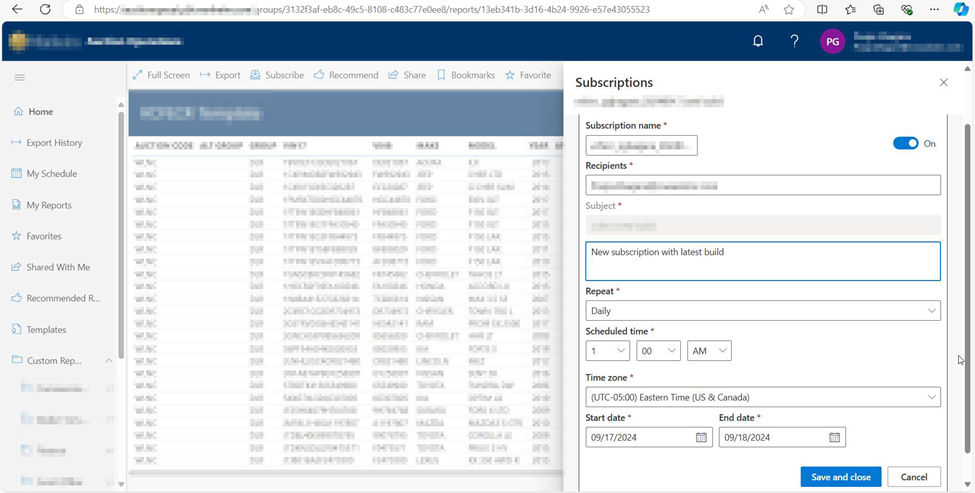
Task: Open the scheduled hour dropdown
Action: click(609, 351)
